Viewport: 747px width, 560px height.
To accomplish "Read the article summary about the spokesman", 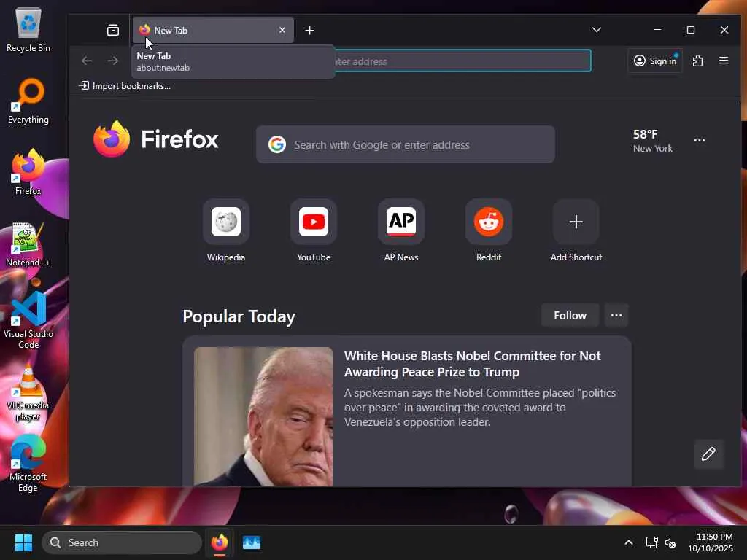I will click(480, 407).
